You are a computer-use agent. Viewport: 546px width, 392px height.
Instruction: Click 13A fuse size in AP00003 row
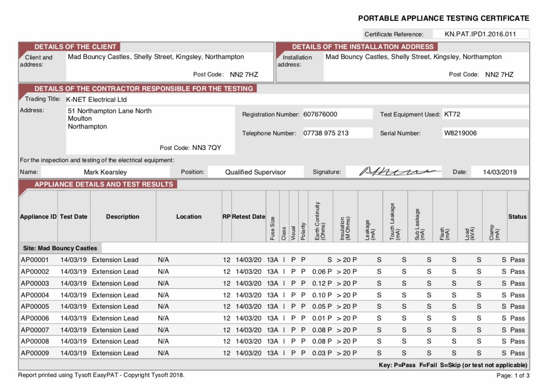tap(273, 283)
